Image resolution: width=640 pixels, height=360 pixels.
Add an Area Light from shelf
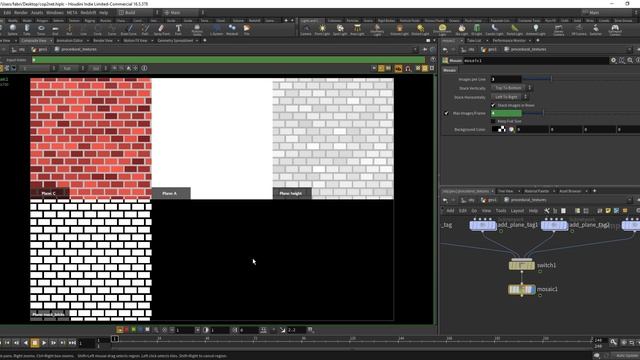[x=357, y=29]
